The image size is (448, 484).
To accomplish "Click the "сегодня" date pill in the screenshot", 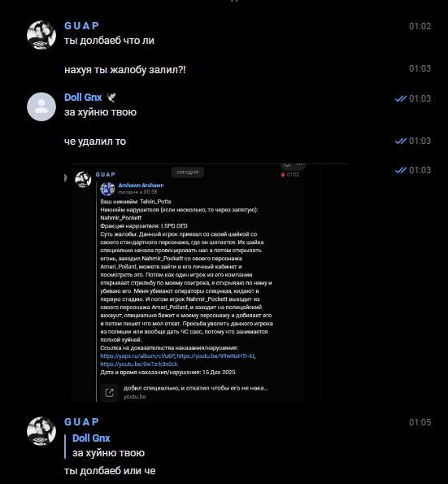I will (188, 172).
